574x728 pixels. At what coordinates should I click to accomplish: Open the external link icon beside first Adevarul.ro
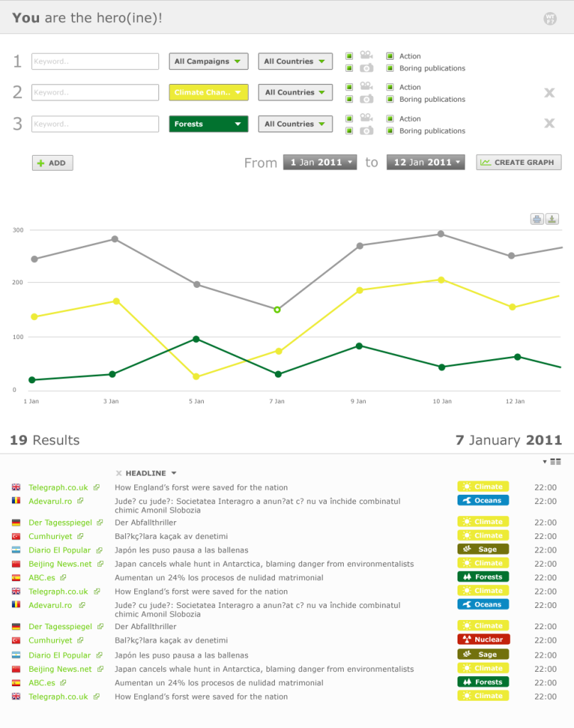click(80, 501)
